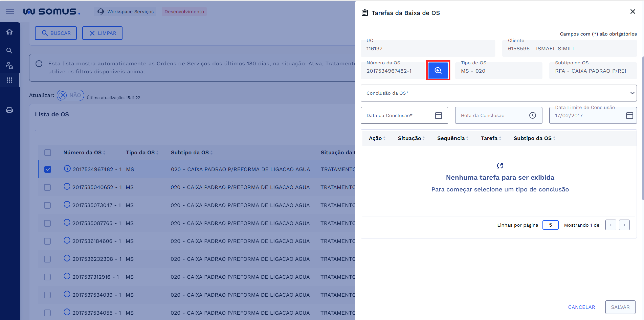Open the calendar icon in Data da Conclusão
The image size is (644, 320).
pos(438,115)
